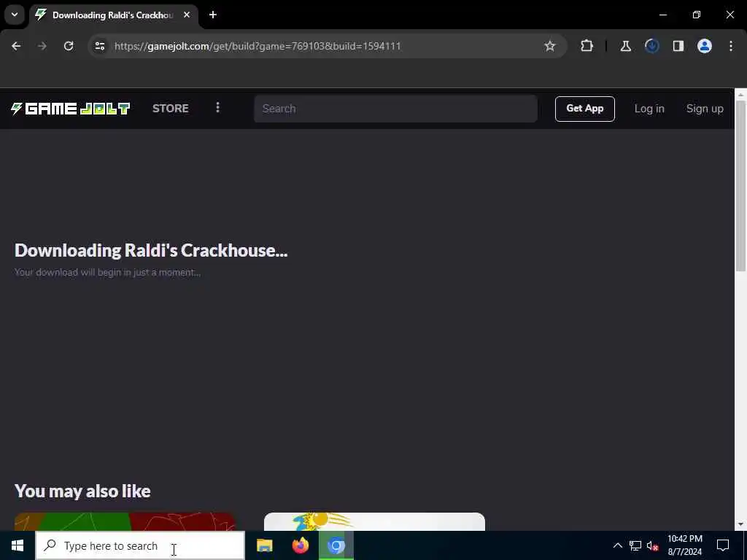The height and width of the screenshot is (560, 747).
Task: Reload the current page
Action: pyautogui.click(x=69, y=46)
